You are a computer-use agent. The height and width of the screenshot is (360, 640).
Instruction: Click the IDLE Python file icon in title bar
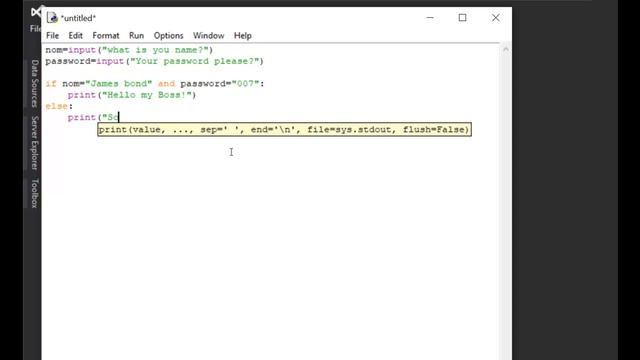click(x=52, y=18)
